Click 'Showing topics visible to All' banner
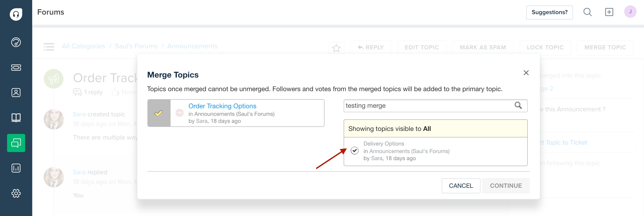Screen dimensions: 644x216 435,129
